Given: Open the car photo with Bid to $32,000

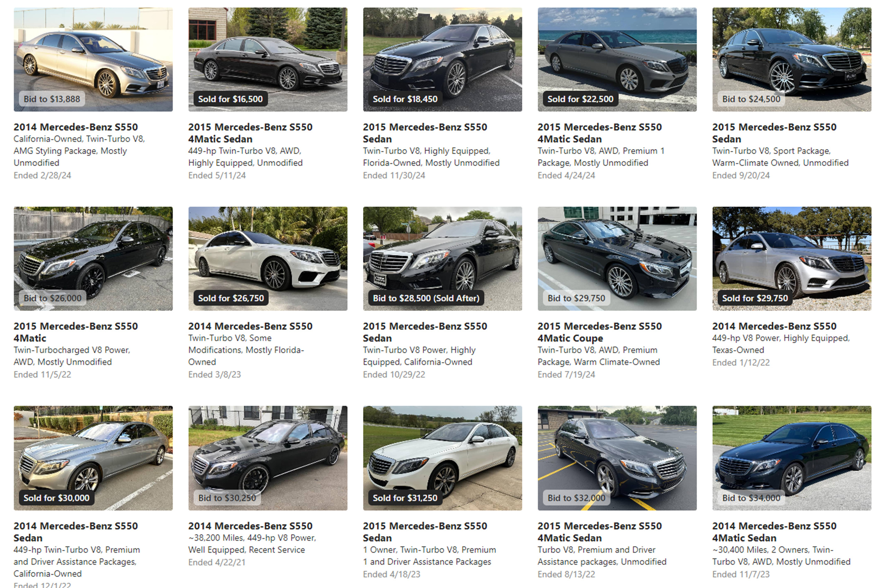Looking at the screenshot, I should click(617, 458).
